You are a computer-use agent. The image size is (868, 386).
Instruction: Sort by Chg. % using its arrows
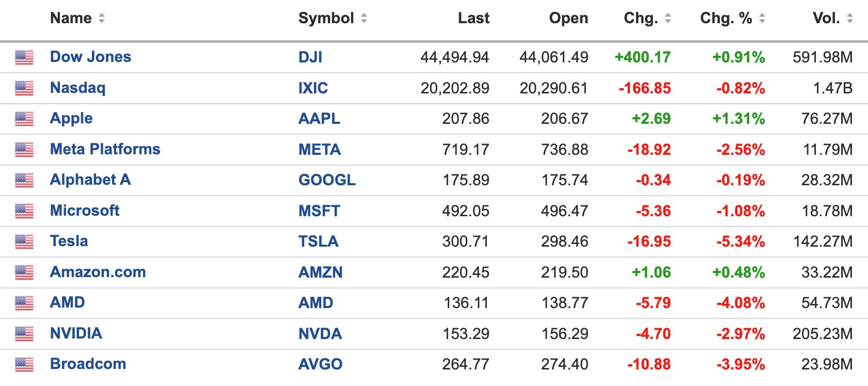pyautogui.click(x=762, y=19)
